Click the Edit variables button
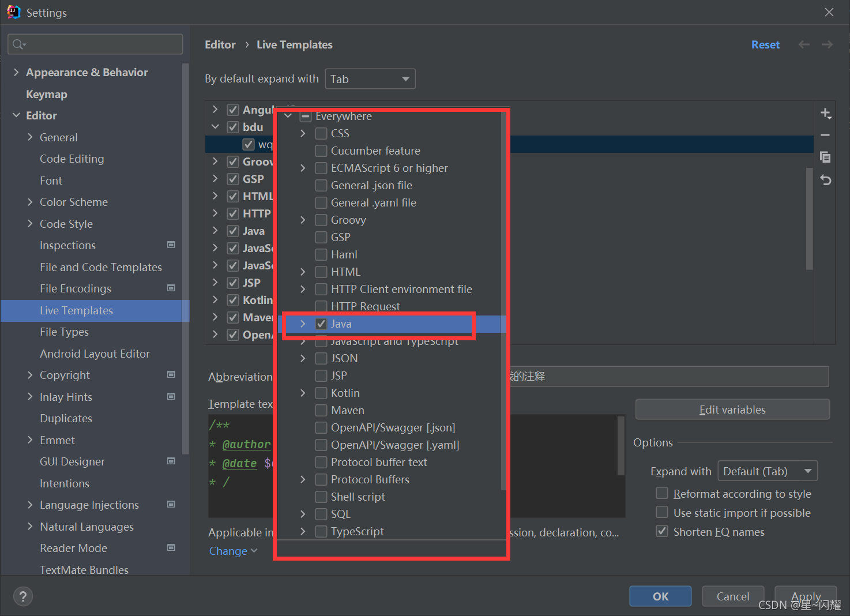 click(732, 410)
